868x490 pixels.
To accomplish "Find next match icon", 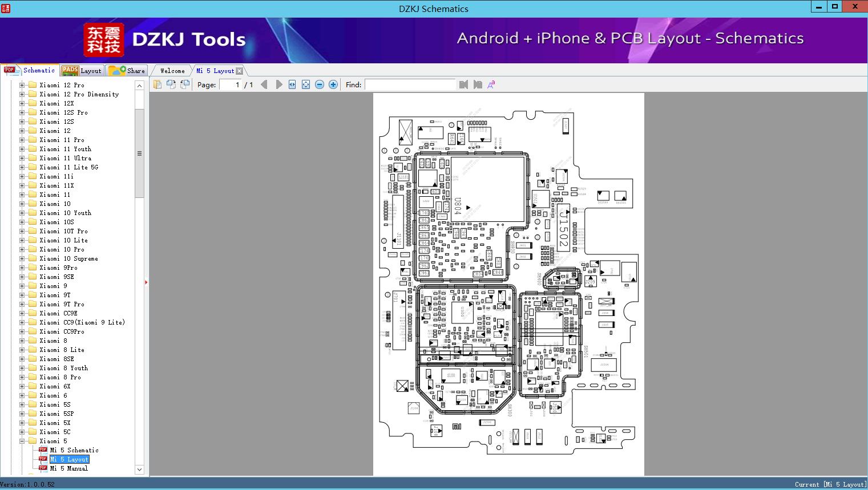I will (x=478, y=84).
